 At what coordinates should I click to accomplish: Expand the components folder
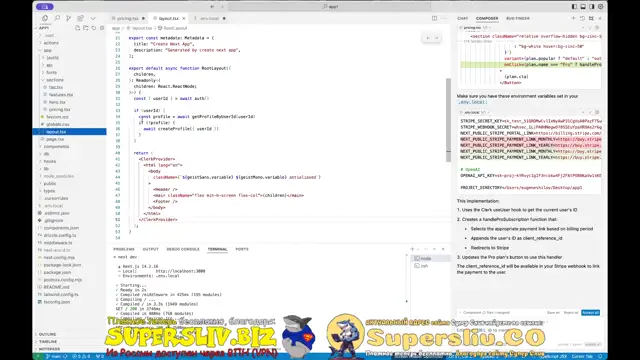coord(56,147)
